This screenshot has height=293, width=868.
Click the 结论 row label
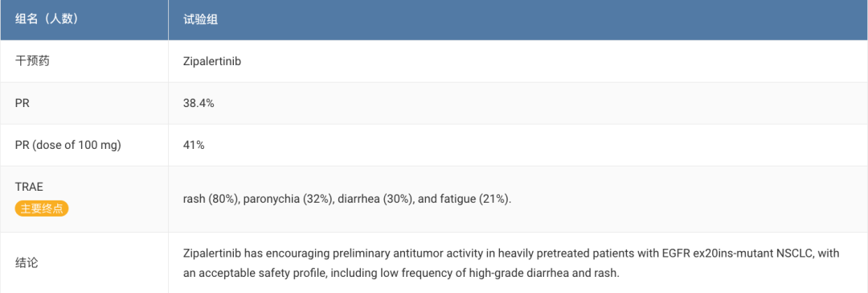(27, 262)
